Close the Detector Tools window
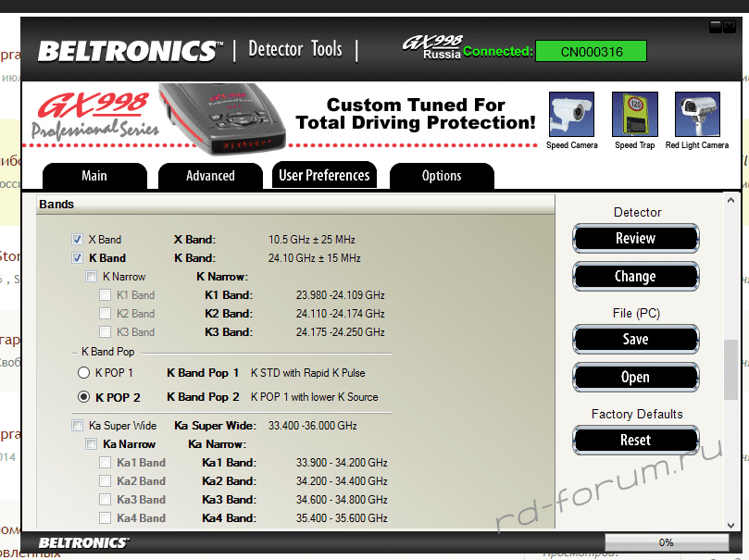 730,27
